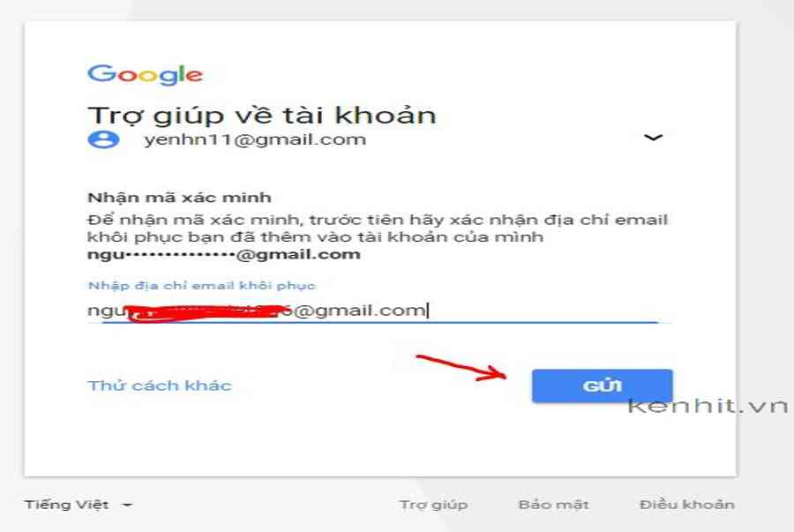Expand the account switcher chevron
The width and height of the screenshot is (794, 532).
click(x=653, y=137)
